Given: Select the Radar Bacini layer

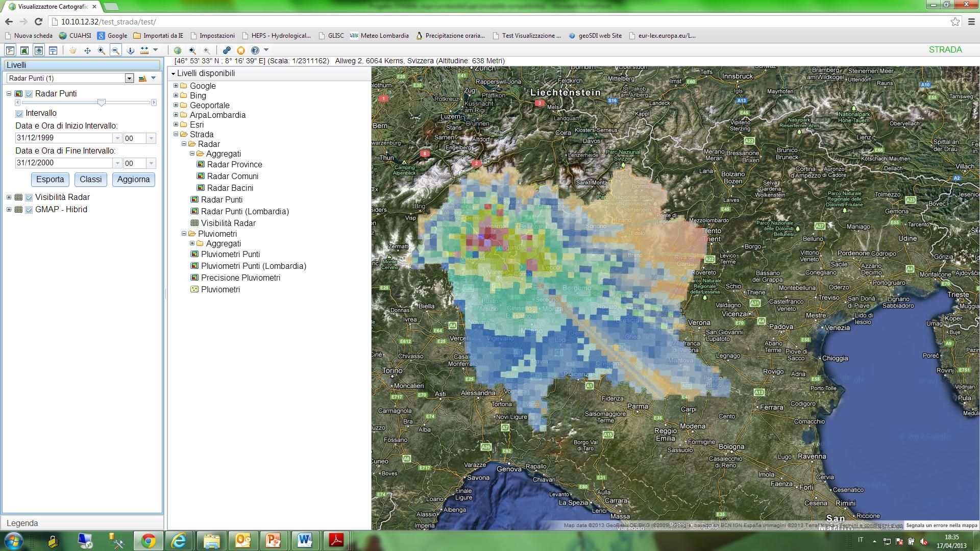Looking at the screenshot, I should [x=230, y=188].
